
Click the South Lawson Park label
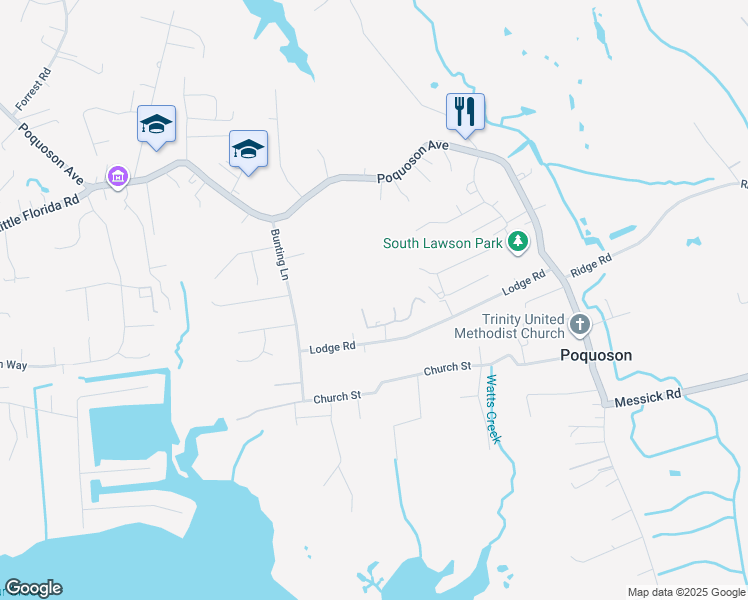pos(442,243)
